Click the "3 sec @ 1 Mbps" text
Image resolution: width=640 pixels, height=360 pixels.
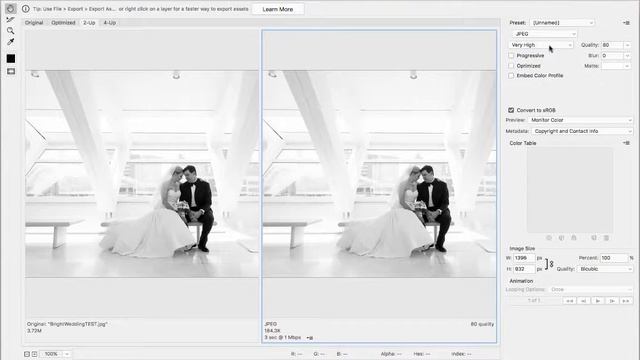pyautogui.click(x=282, y=338)
